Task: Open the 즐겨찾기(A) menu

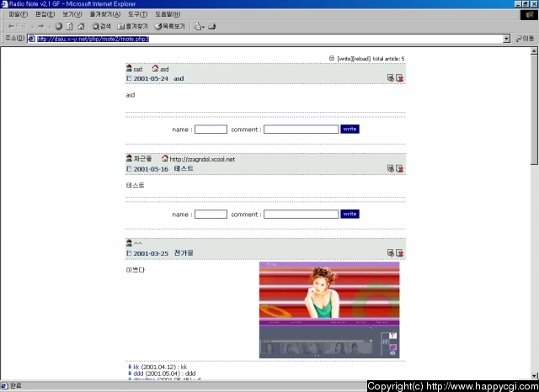Action: [104, 14]
